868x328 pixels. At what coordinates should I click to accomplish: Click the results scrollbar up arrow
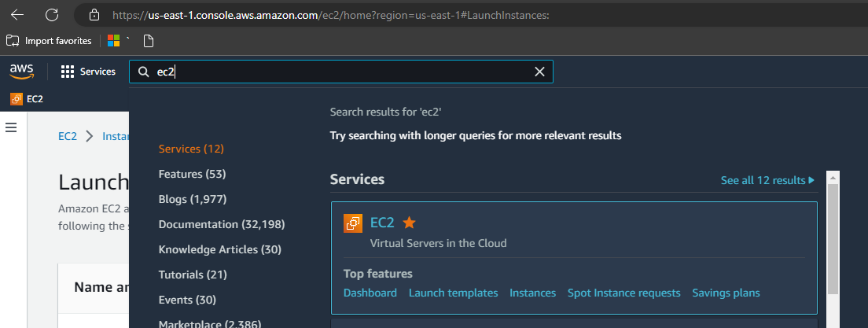[833, 177]
